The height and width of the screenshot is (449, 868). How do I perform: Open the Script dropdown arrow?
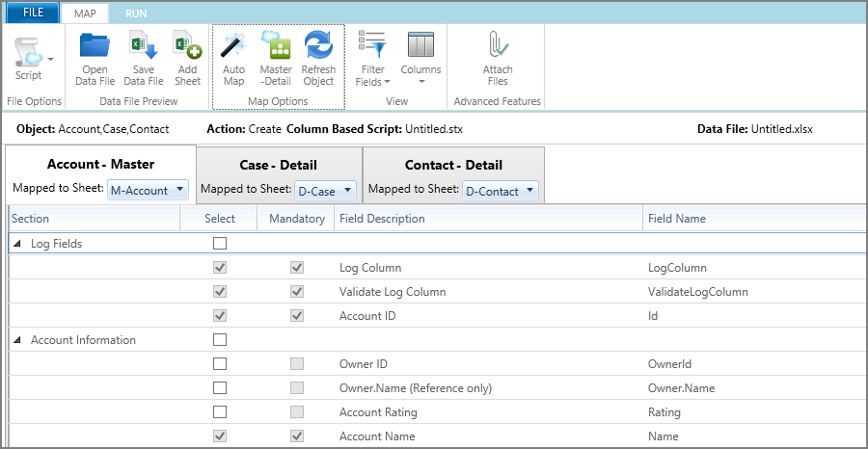[x=51, y=59]
